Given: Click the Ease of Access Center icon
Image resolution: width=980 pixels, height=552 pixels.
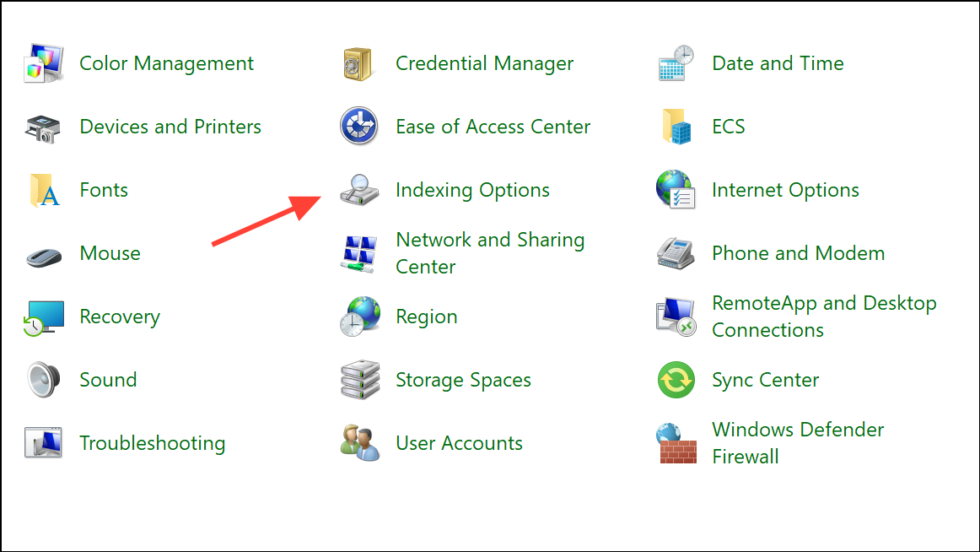Looking at the screenshot, I should (x=358, y=126).
